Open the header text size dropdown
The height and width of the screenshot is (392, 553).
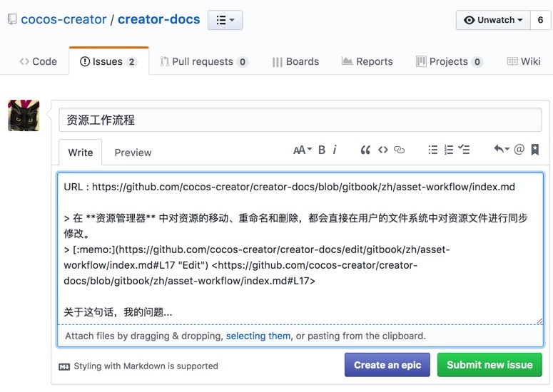pyautogui.click(x=303, y=150)
